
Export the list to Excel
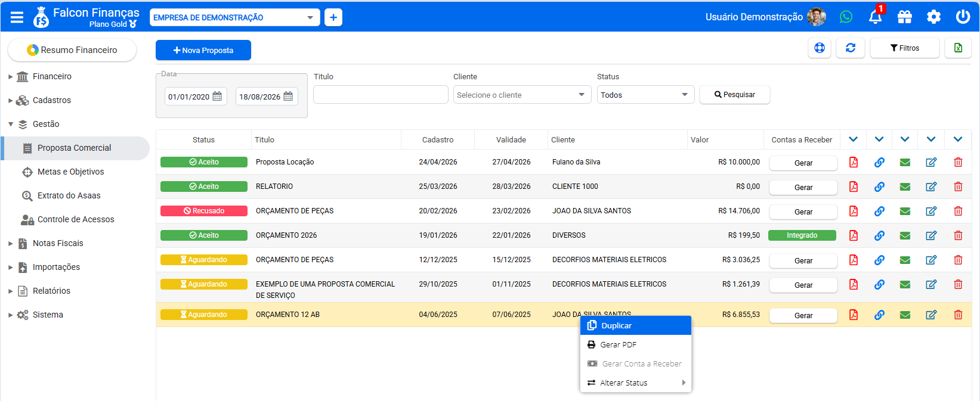(x=958, y=48)
